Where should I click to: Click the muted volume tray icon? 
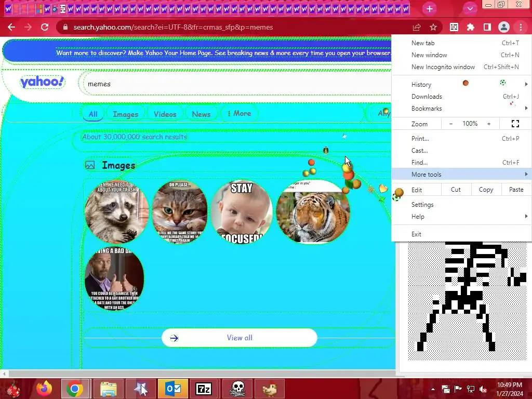pos(483,389)
